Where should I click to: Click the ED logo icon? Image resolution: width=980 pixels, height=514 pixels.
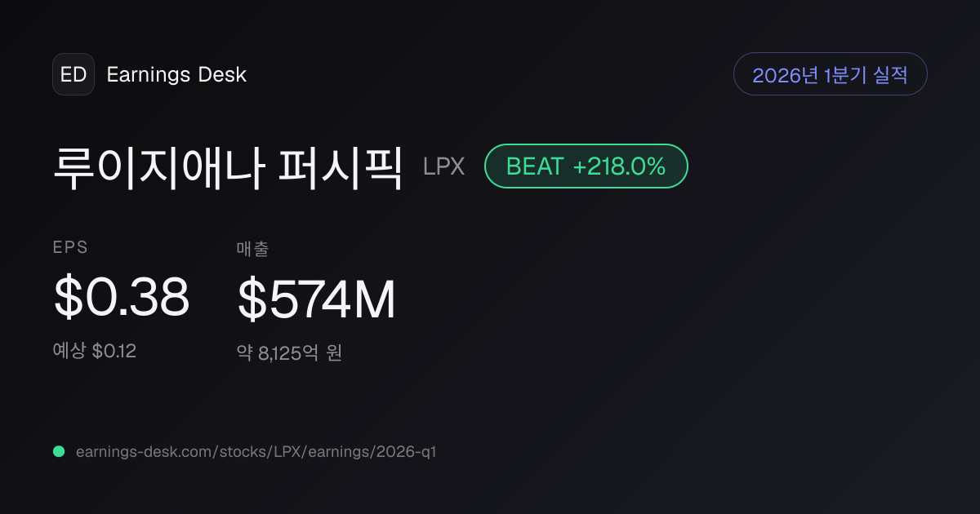tap(73, 74)
